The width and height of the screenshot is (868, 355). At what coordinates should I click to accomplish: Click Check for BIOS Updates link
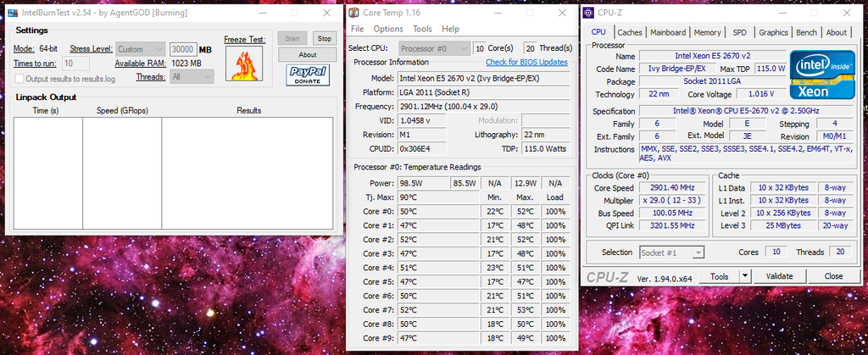point(526,62)
